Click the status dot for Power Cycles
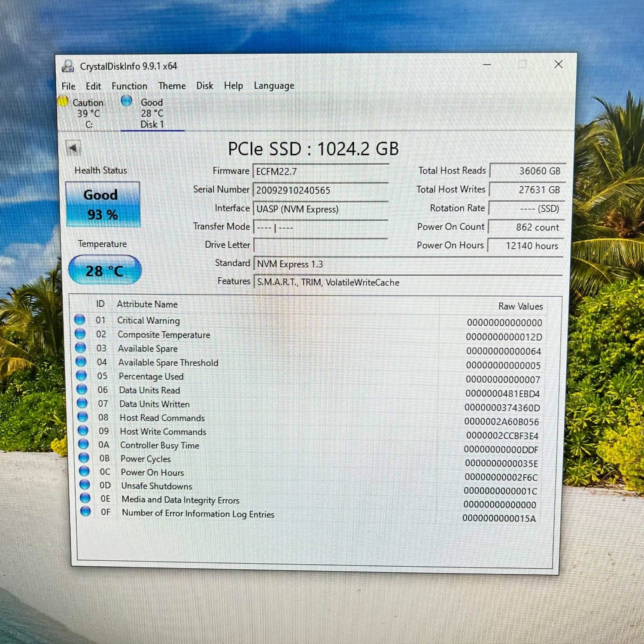 click(84, 457)
